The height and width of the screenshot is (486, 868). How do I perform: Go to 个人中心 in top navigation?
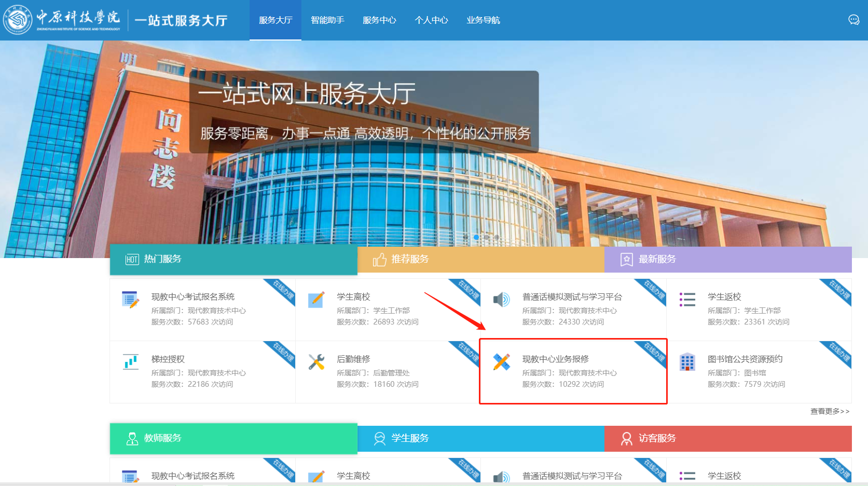tap(431, 20)
